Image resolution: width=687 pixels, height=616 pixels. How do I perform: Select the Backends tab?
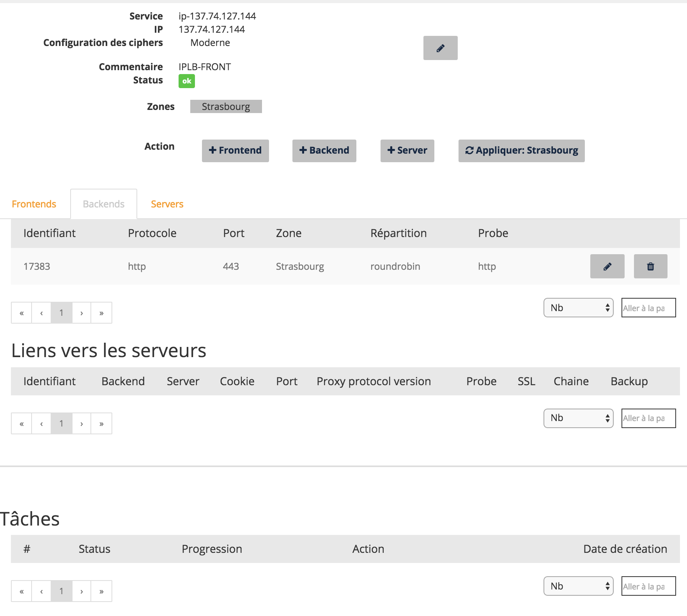pos(104,204)
